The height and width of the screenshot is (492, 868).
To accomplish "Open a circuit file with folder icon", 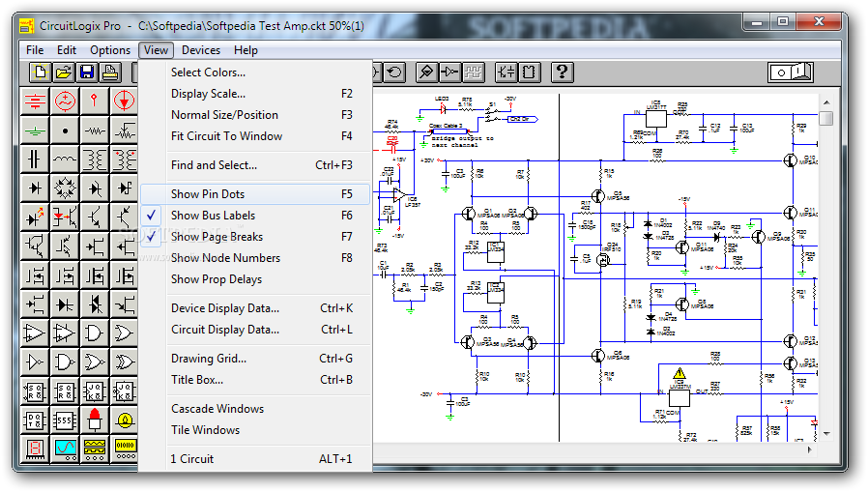I will [64, 72].
